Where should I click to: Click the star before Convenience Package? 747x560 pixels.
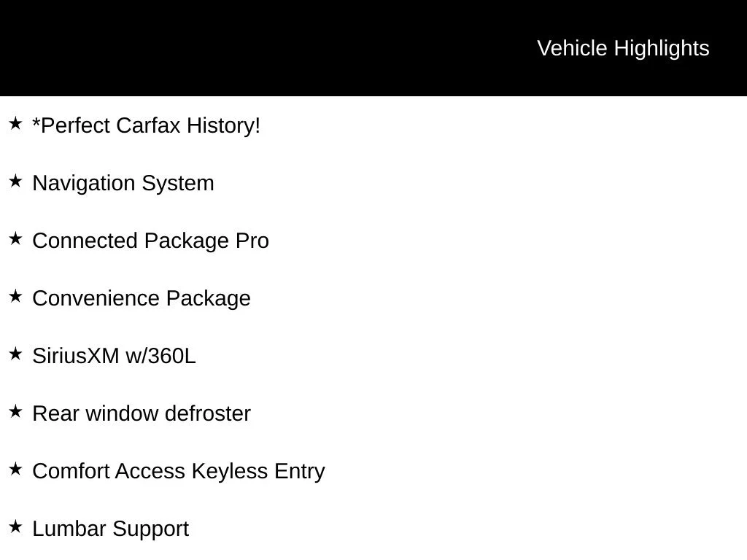[15, 296]
